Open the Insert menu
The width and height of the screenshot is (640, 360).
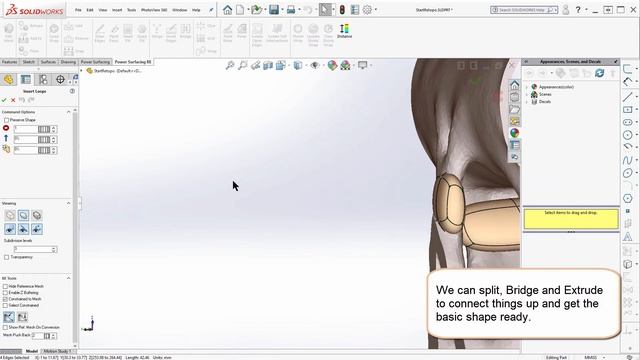coord(117,10)
